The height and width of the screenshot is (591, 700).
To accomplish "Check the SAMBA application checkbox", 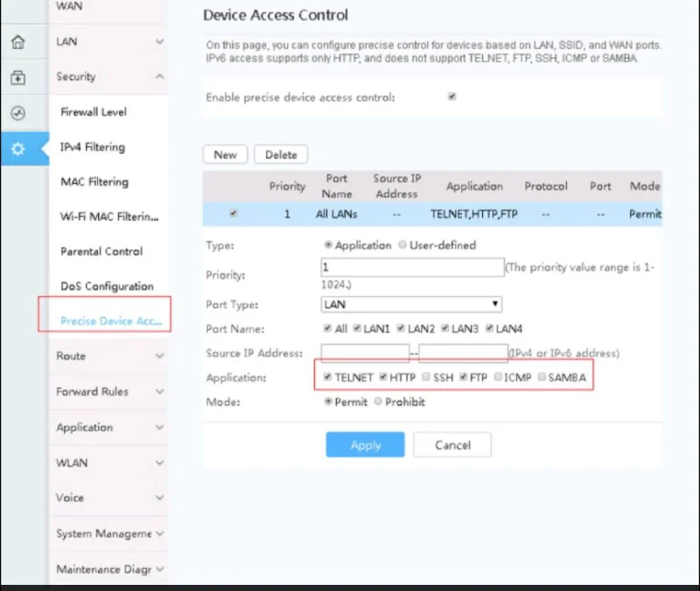I will click(x=542, y=377).
